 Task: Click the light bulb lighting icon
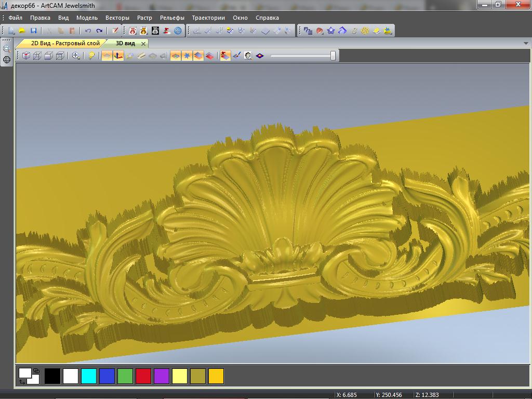[91, 56]
